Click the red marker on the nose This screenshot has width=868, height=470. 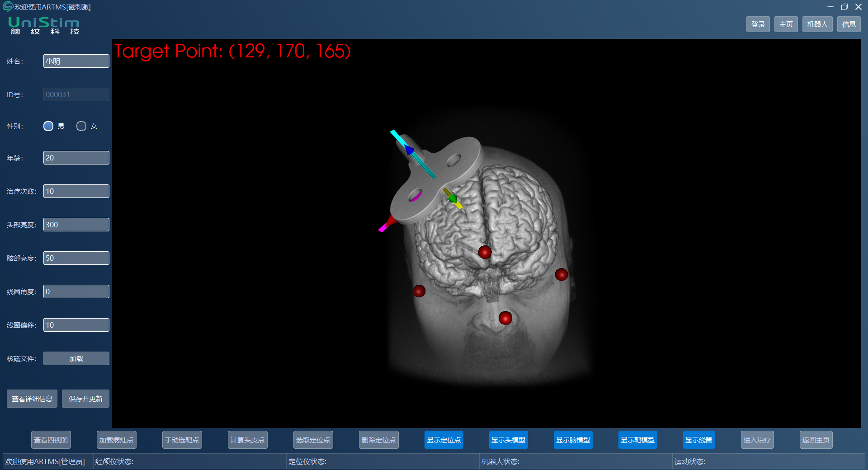[505, 318]
